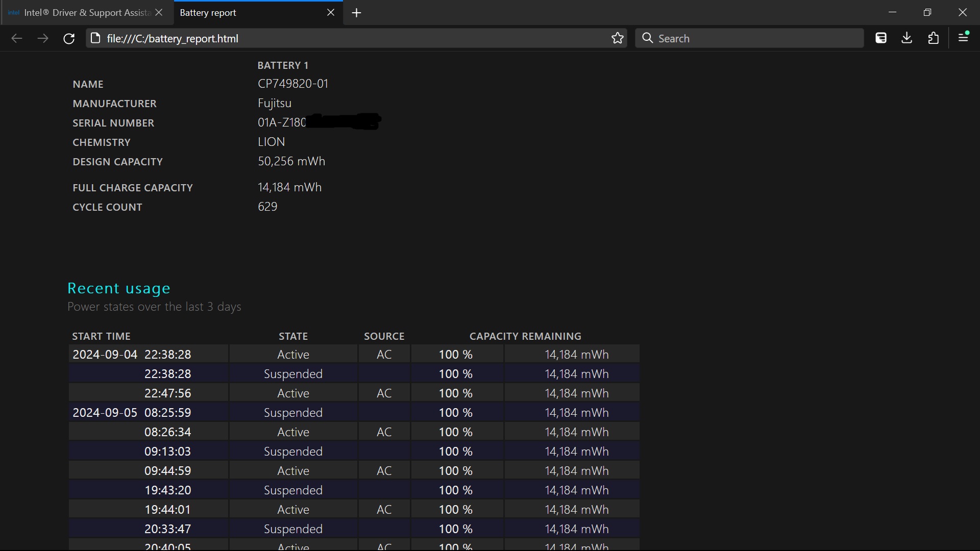Click the CYCLE COUNT label
The width and height of the screenshot is (980, 551).
pyautogui.click(x=107, y=207)
